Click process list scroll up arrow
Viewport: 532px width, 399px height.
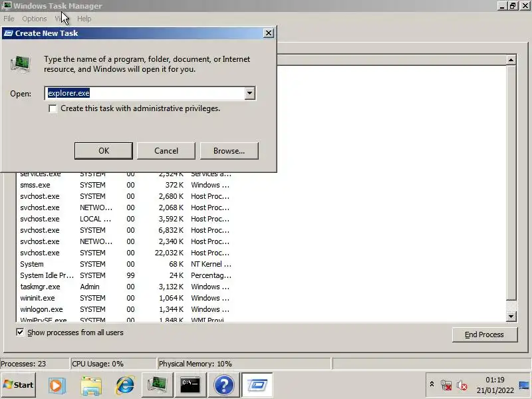point(511,60)
